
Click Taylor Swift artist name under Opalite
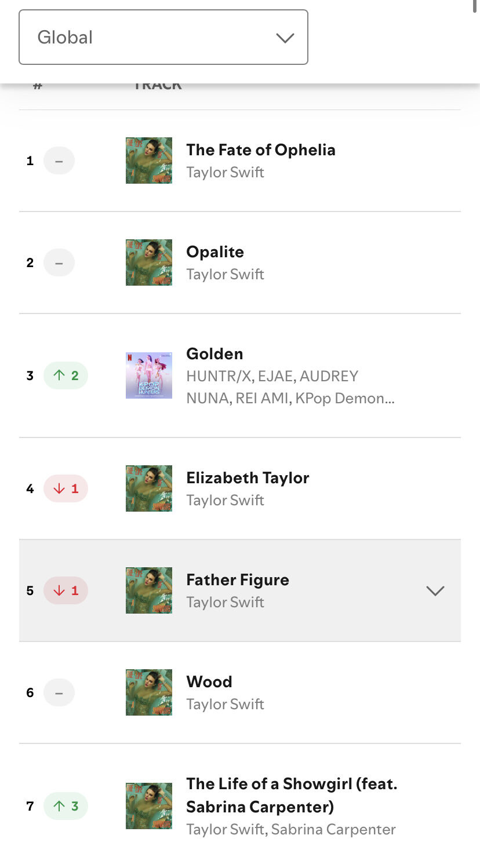(225, 274)
